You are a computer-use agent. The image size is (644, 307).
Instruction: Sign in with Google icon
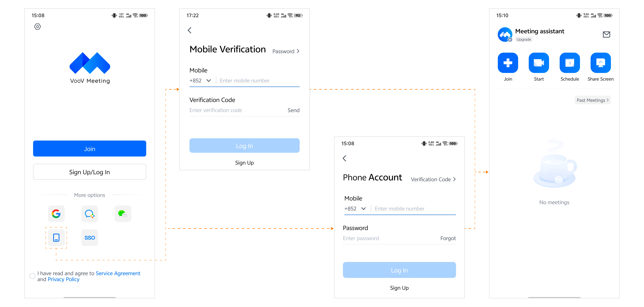(56, 214)
